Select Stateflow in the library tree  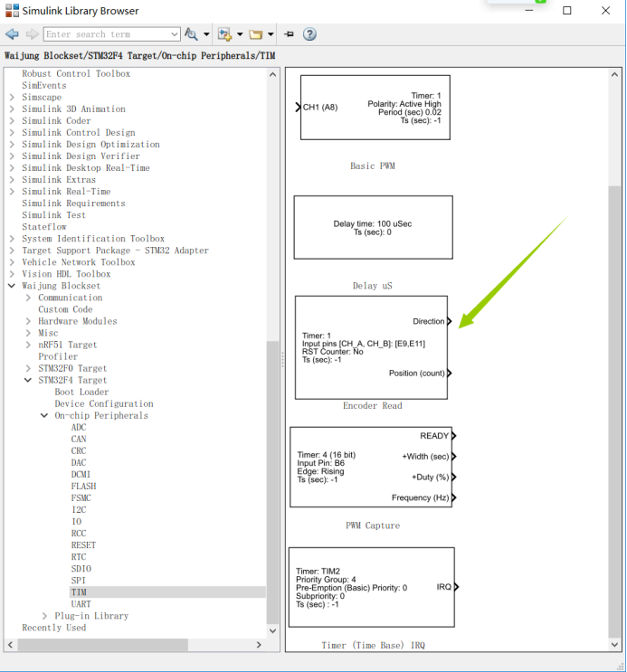(44, 227)
